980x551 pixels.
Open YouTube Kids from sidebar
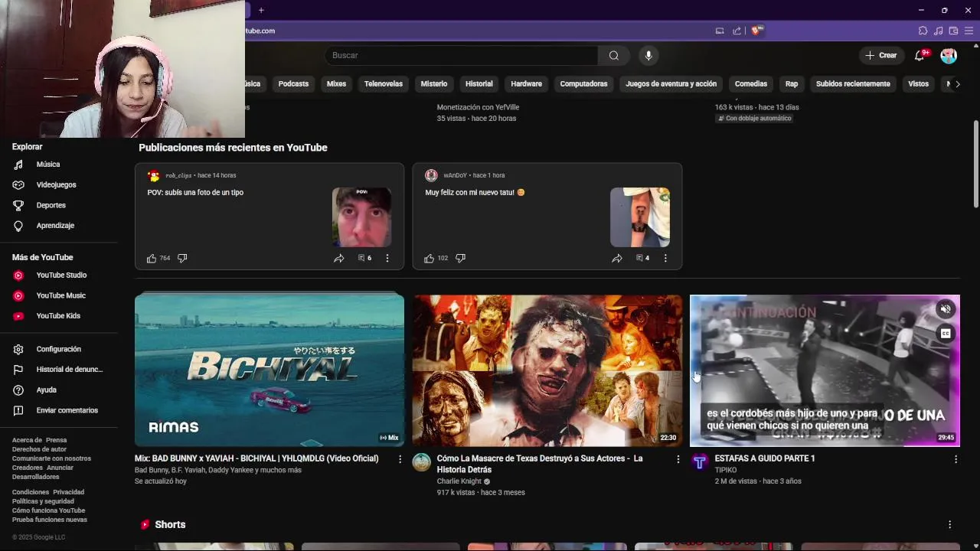[x=60, y=315]
